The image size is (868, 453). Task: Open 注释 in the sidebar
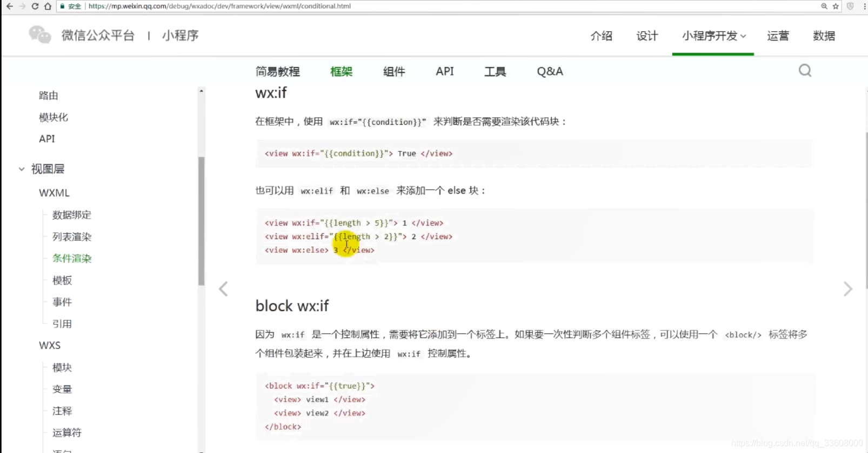(62, 411)
